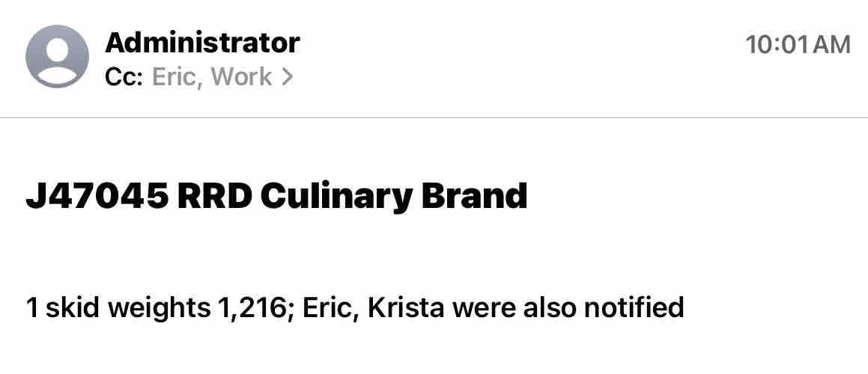868x374 pixels.
Task: Click the J47045 job number in subject
Action: [x=97, y=196]
